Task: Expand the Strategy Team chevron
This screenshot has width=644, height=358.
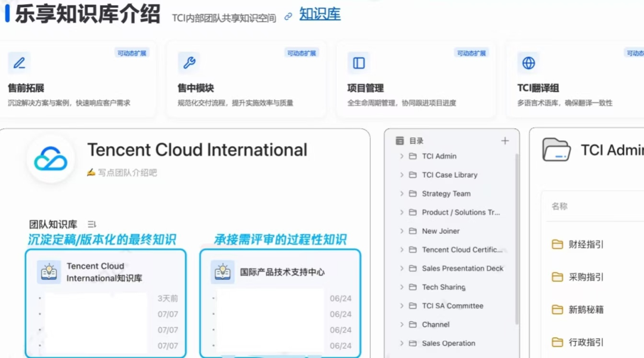Action: pyautogui.click(x=402, y=193)
